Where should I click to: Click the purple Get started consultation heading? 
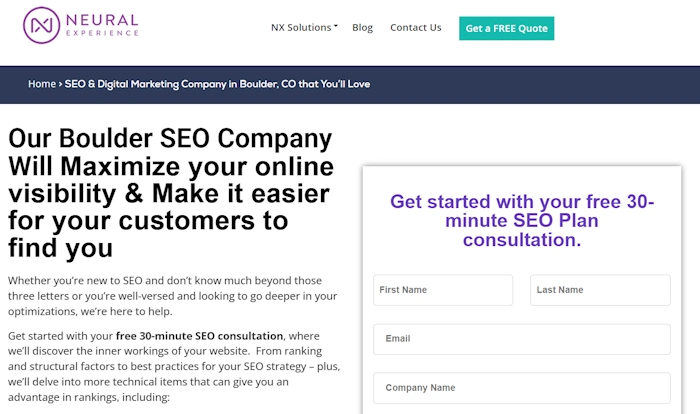[522, 221]
